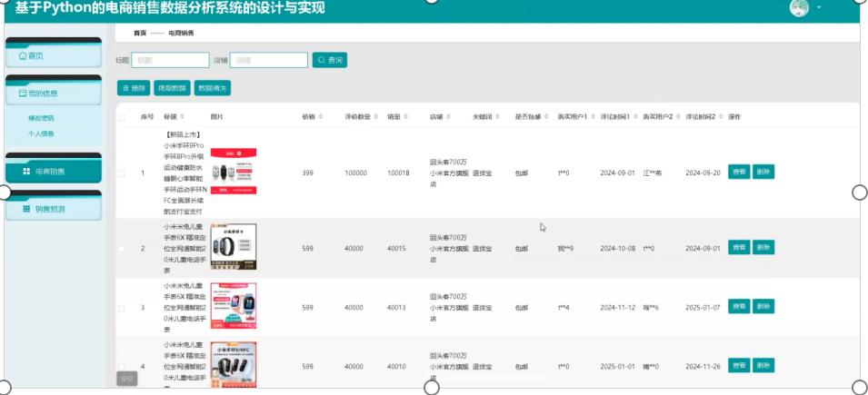Open the product image in row 3
This screenshot has height=395, width=868.
coord(233,306)
